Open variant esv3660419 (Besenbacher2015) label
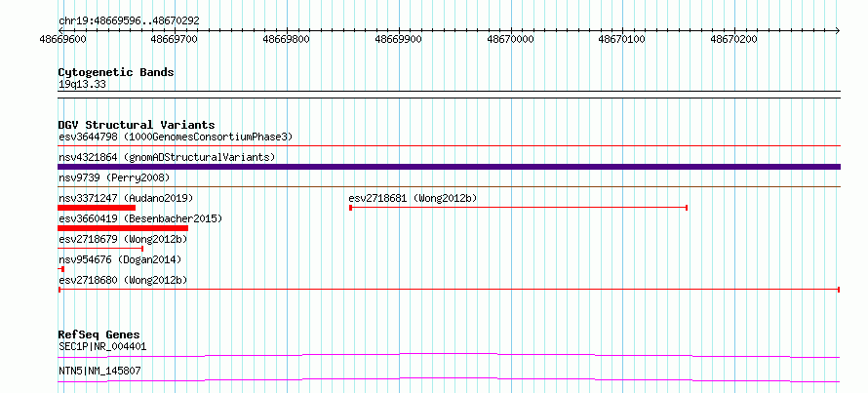 pyautogui.click(x=140, y=218)
